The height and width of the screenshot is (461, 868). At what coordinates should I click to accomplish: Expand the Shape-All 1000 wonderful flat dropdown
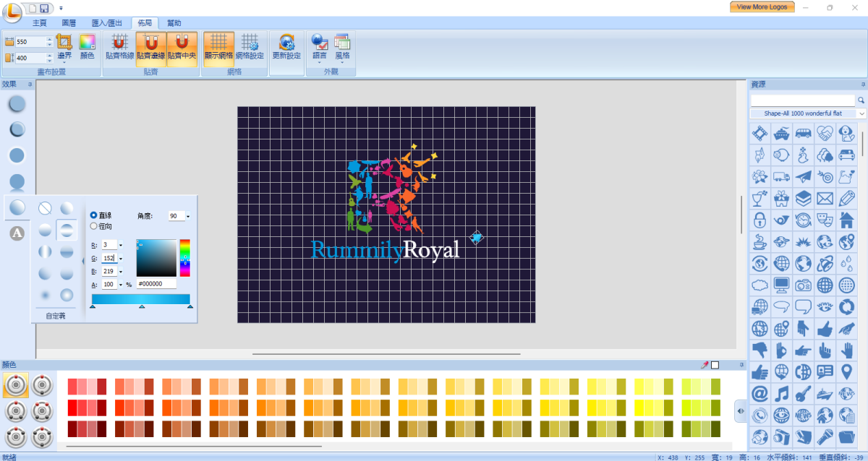click(861, 113)
